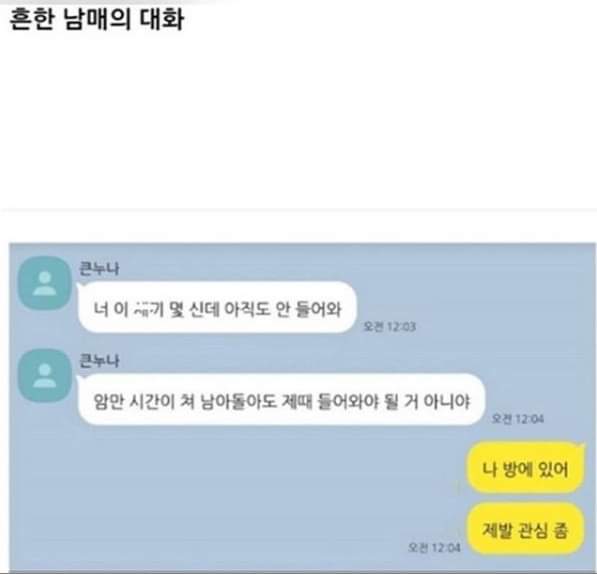597x574 pixels.
Task: Tap the profile avatar beside the 12:04 message
Action: 45,375
